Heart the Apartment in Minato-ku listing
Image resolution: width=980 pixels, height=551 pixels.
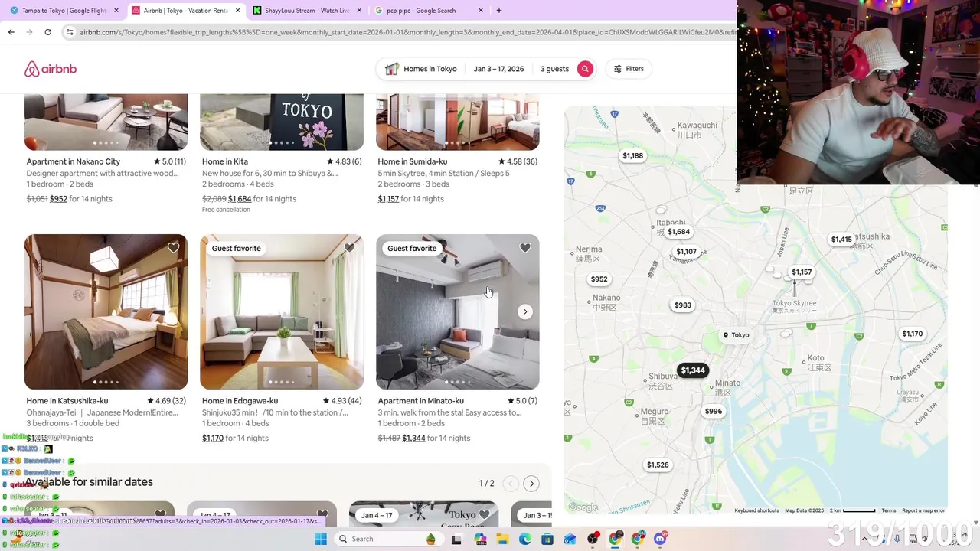[x=525, y=248]
